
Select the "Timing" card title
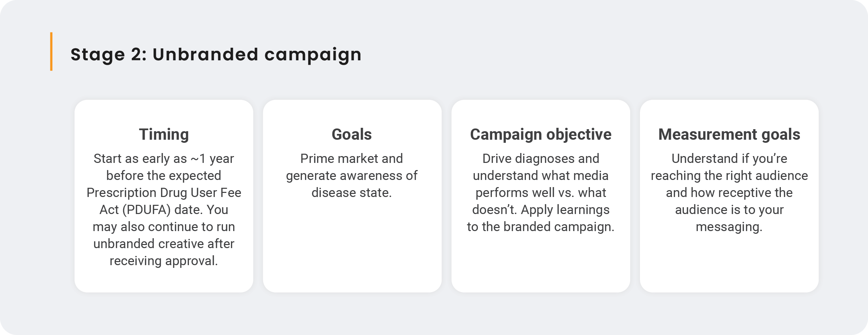164,134
